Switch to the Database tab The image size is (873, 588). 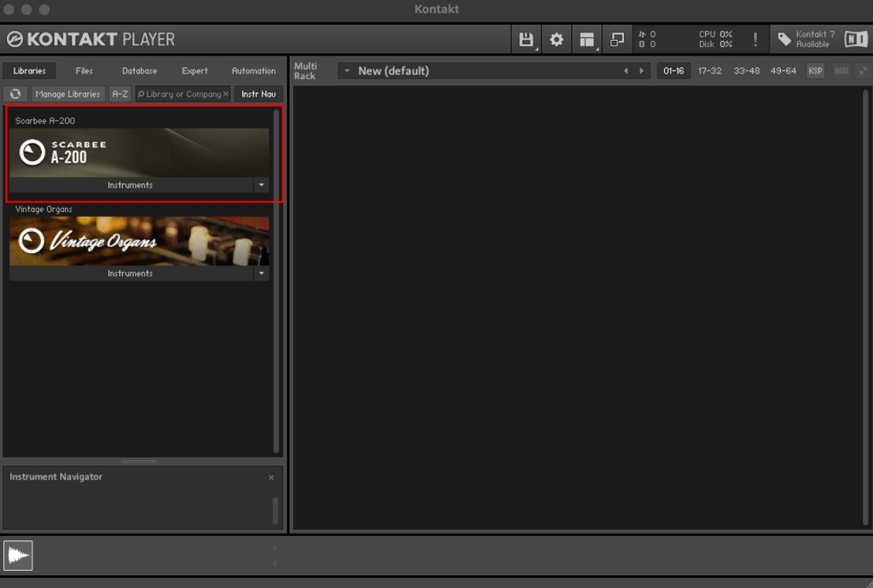(139, 71)
